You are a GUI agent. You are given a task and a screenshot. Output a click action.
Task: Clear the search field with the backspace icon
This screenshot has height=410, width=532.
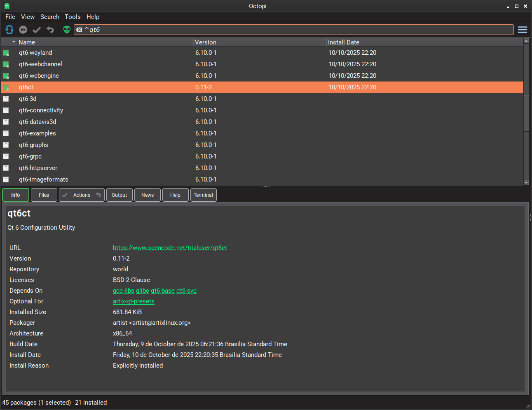click(79, 30)
